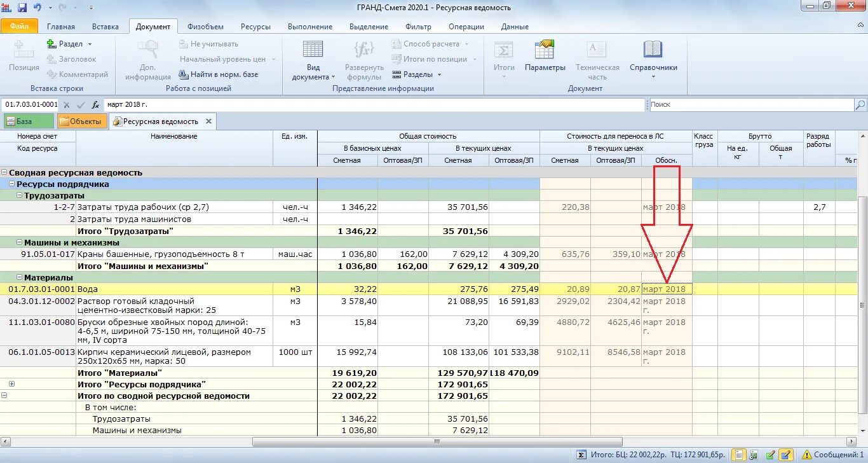Select the Вода material row name

point(88,289)
